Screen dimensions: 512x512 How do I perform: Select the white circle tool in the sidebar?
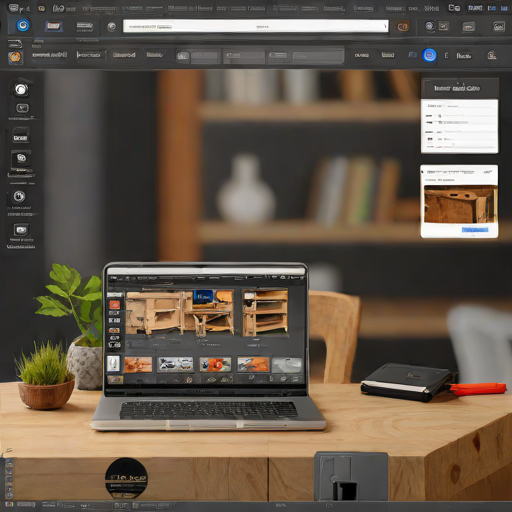click(21, 89)
